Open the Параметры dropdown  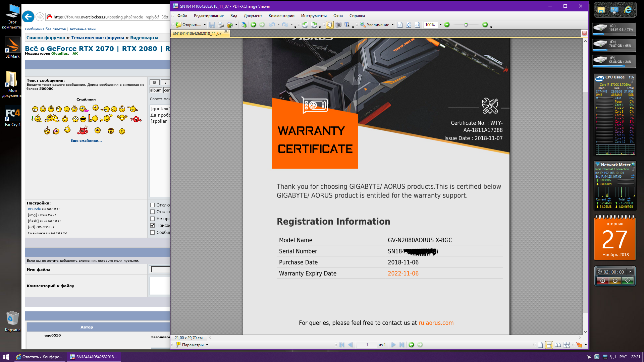192,345
